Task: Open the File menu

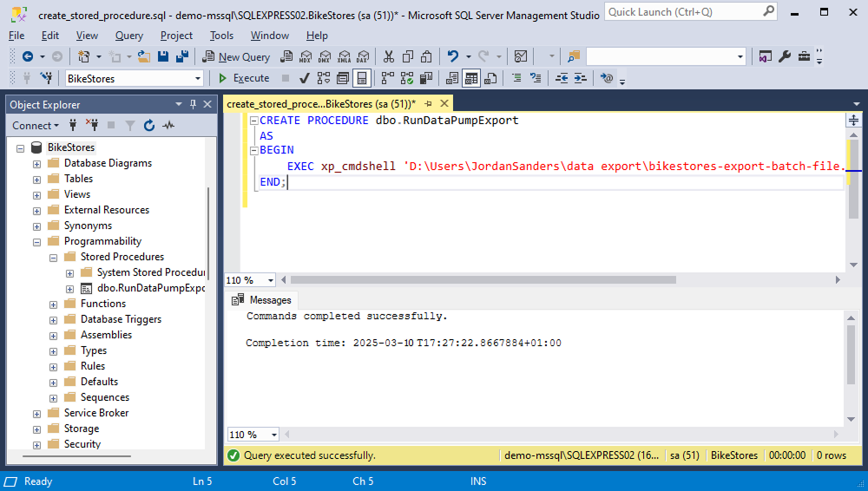Action: [16, 36]
